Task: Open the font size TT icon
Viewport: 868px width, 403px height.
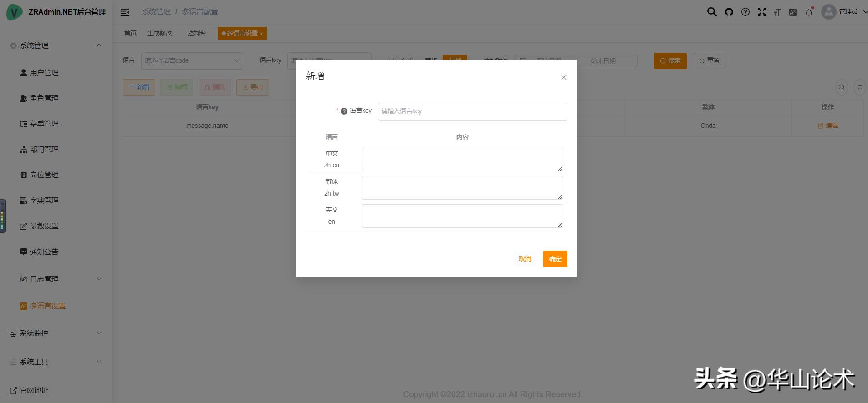Action: click(x=777, y=12)
